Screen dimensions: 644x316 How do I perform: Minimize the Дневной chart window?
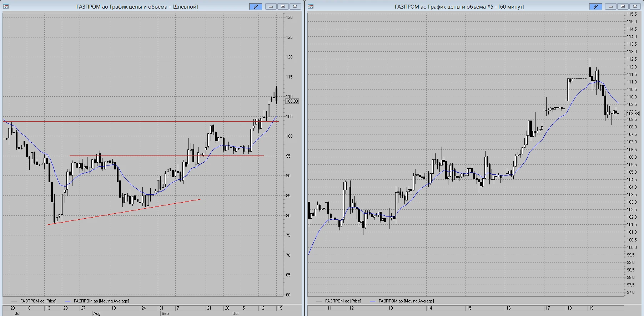[271, 6]
